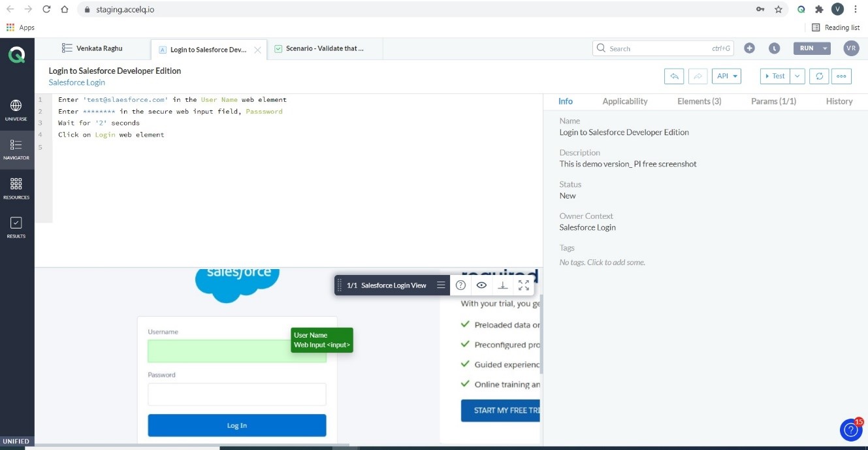
Task: Open the API dropdown
Action: 726,76
